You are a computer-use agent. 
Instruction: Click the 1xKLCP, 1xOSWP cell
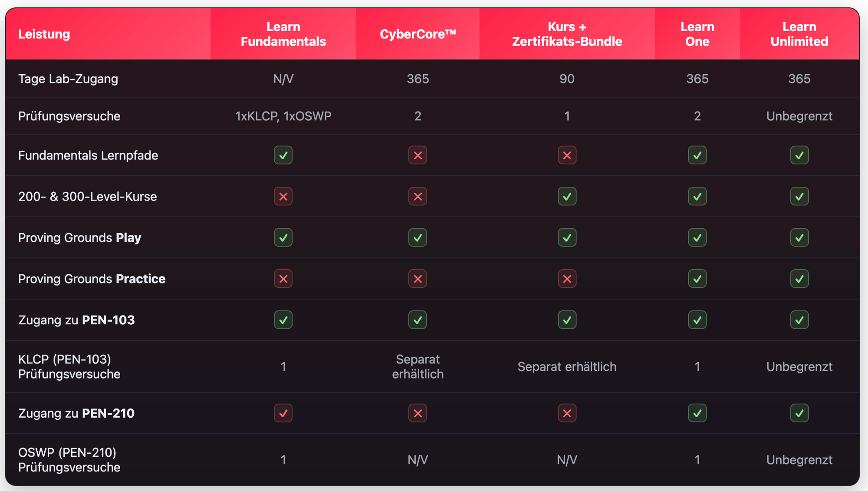coord(283,116)
